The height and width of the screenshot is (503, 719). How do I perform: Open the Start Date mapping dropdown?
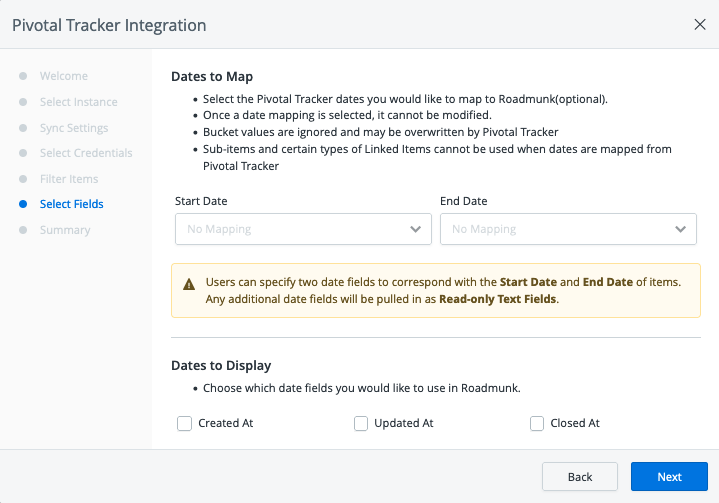tap(302, 229)
